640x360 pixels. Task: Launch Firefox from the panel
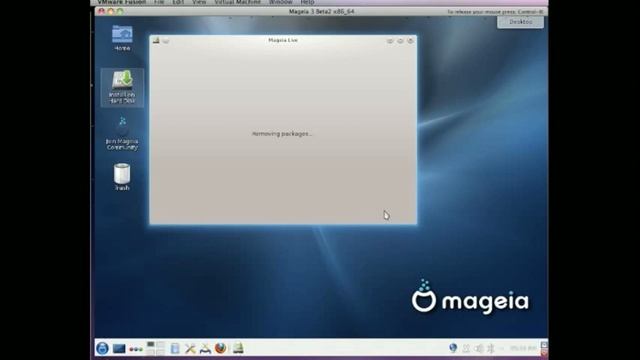[220, 348]
